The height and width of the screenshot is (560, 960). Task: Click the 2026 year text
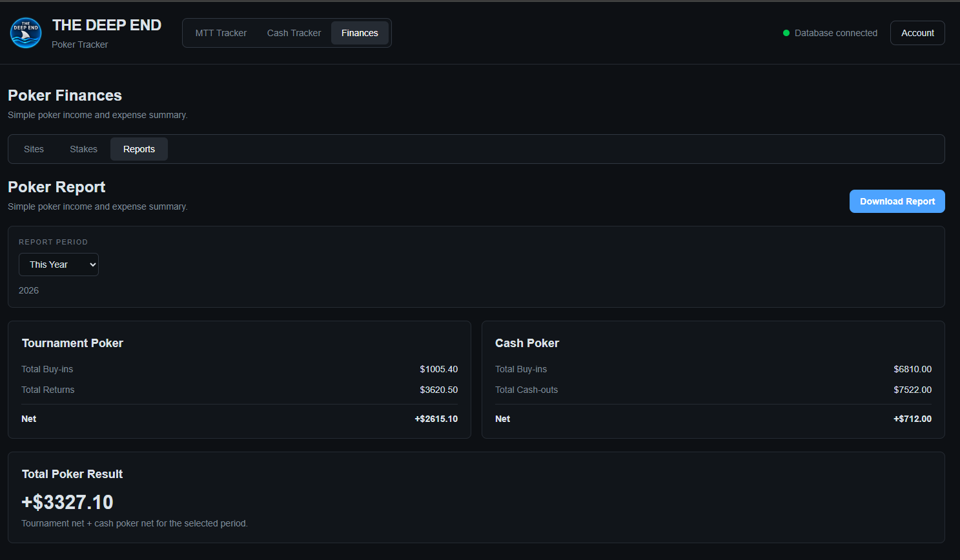pos(28,290)
